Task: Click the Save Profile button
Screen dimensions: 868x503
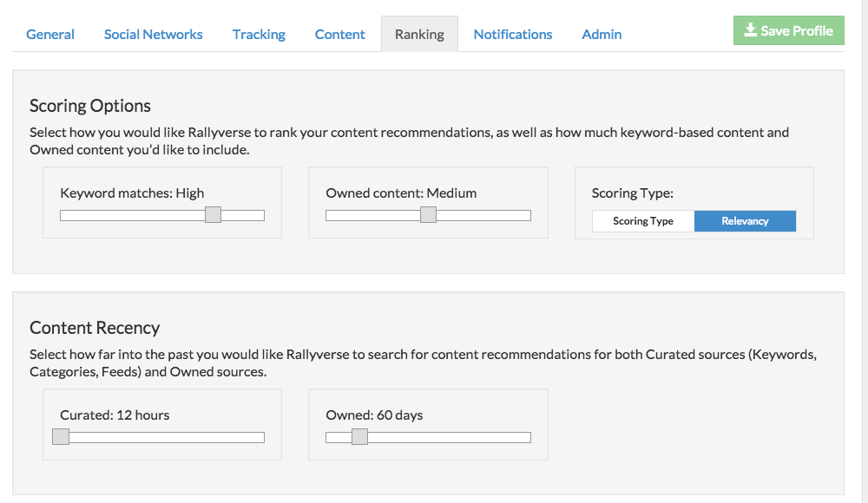Action: [x=789, y=30]
